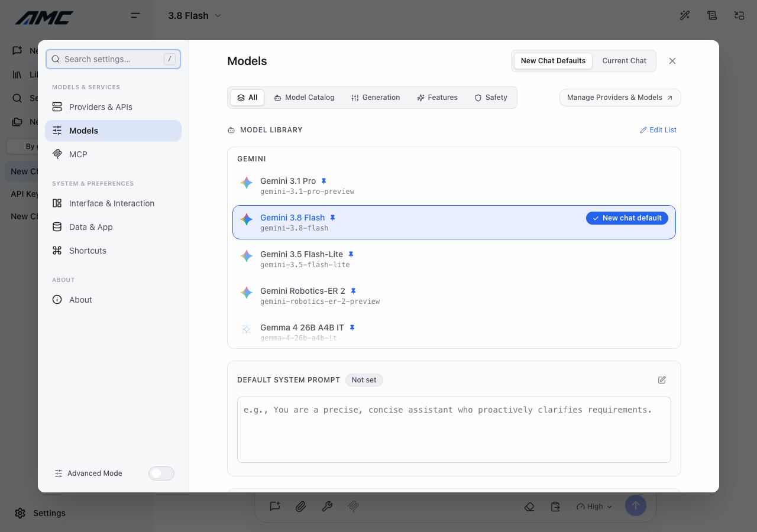
Task: Switch the scope to Current Chat
Action: (x=624, y=61)
